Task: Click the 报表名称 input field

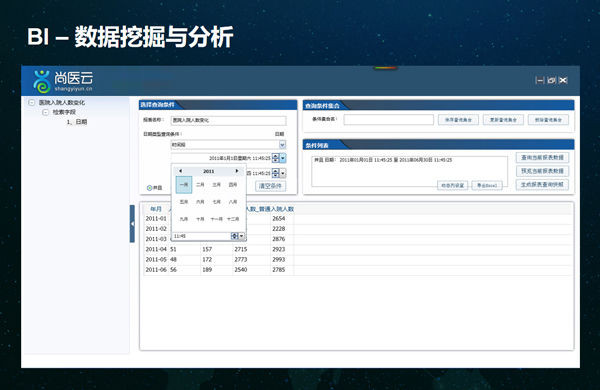Action: [228, 121]
